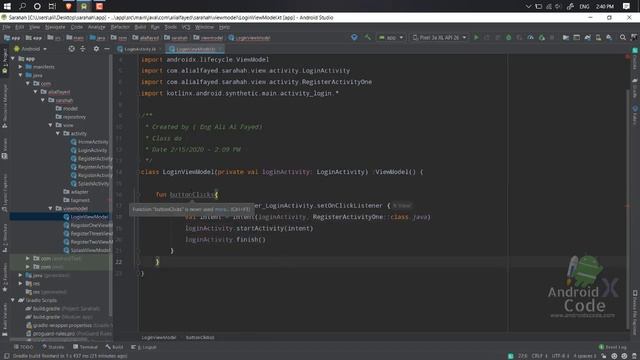Click the navigate-back locate icon left of hammer
This screenshot has height=360, width=640.
(x=354, y=38)
